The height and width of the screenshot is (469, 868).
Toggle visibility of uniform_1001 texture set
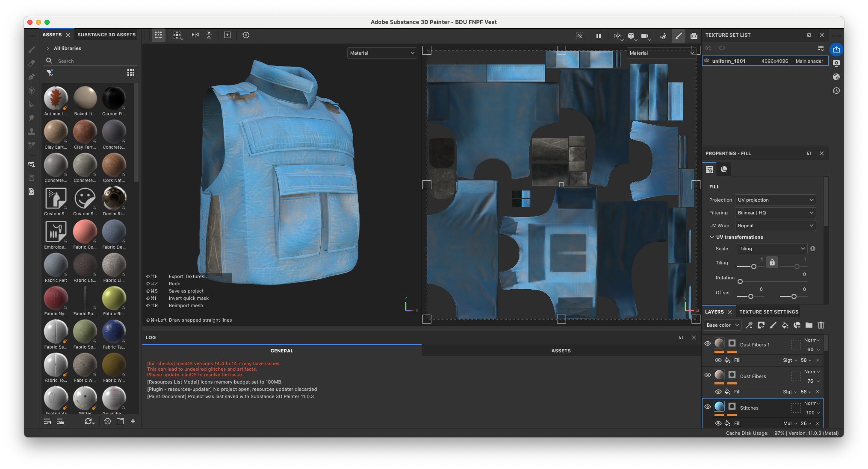pos(707,61)
